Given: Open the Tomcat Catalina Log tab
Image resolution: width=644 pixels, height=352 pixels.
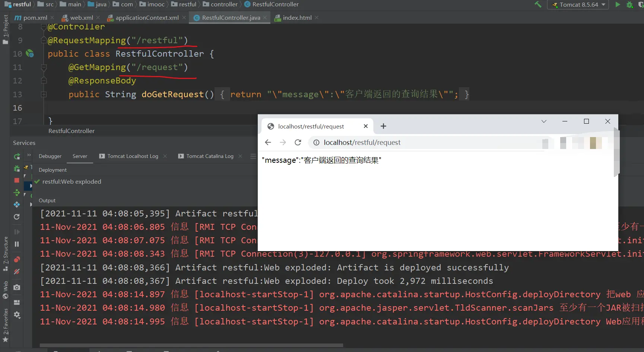Looking at the screenshot, I should click(x=210, y=156).
